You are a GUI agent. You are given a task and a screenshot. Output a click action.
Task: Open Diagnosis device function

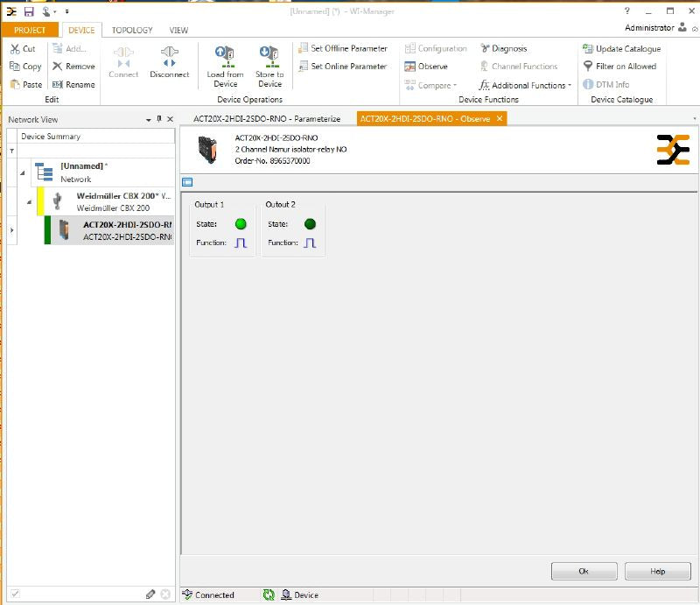pyautogui.click(x=485, y=49)
